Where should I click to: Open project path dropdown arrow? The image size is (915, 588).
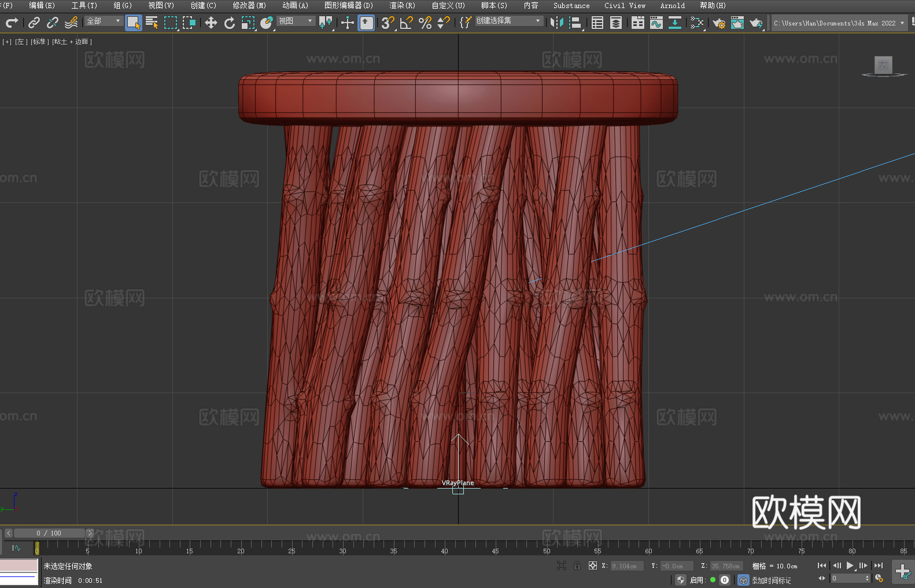tap(902, 23)
